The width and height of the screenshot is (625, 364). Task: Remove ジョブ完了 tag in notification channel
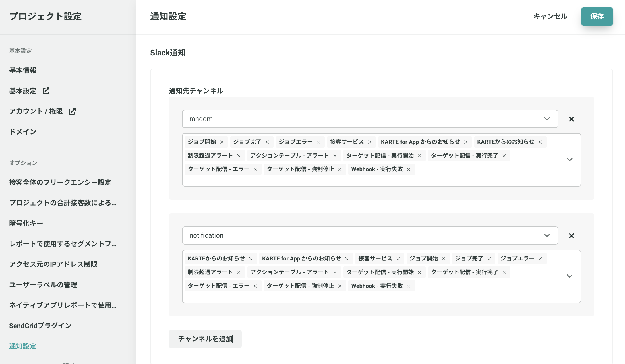(x=489, y=259)
